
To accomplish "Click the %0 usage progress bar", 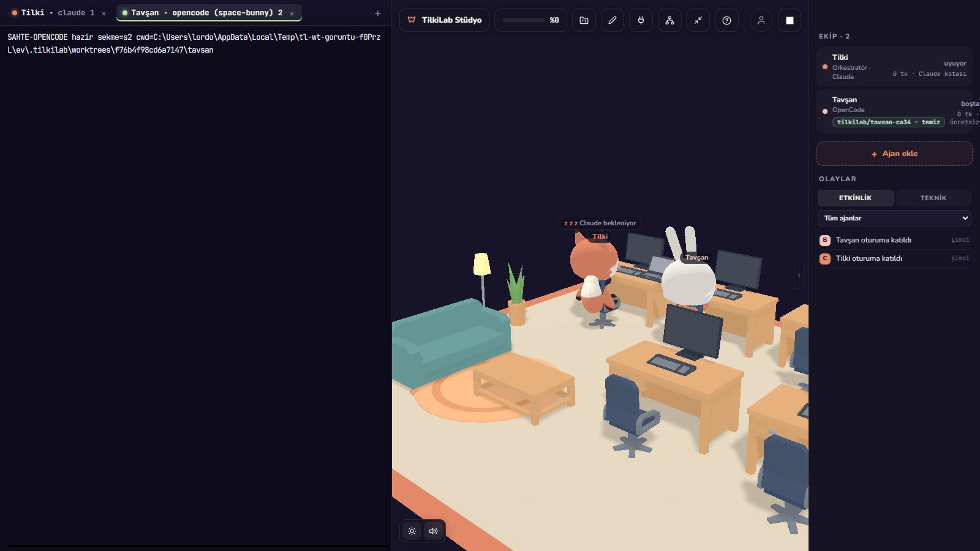I will 530,20.
